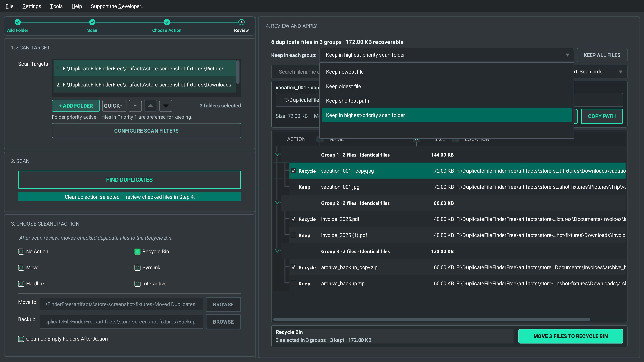Collapse Group 1 in the results tree

point(277,155)
